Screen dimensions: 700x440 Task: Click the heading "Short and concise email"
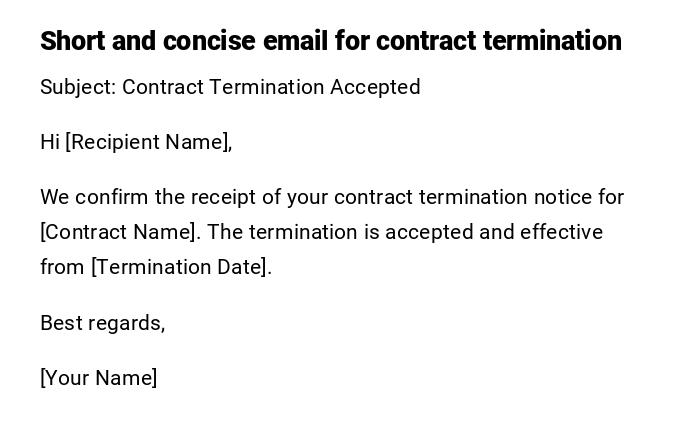pyautogui.click(x=330, y=41)
